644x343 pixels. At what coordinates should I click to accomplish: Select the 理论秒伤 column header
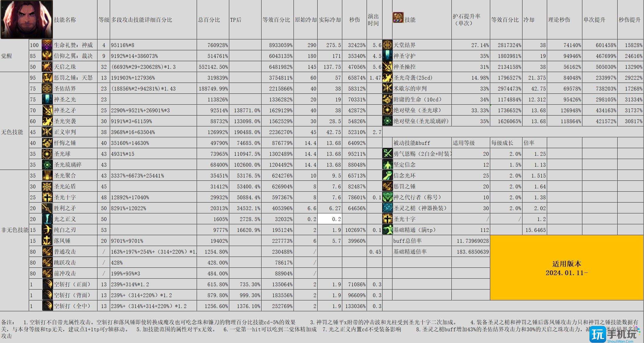pos(559,20)
